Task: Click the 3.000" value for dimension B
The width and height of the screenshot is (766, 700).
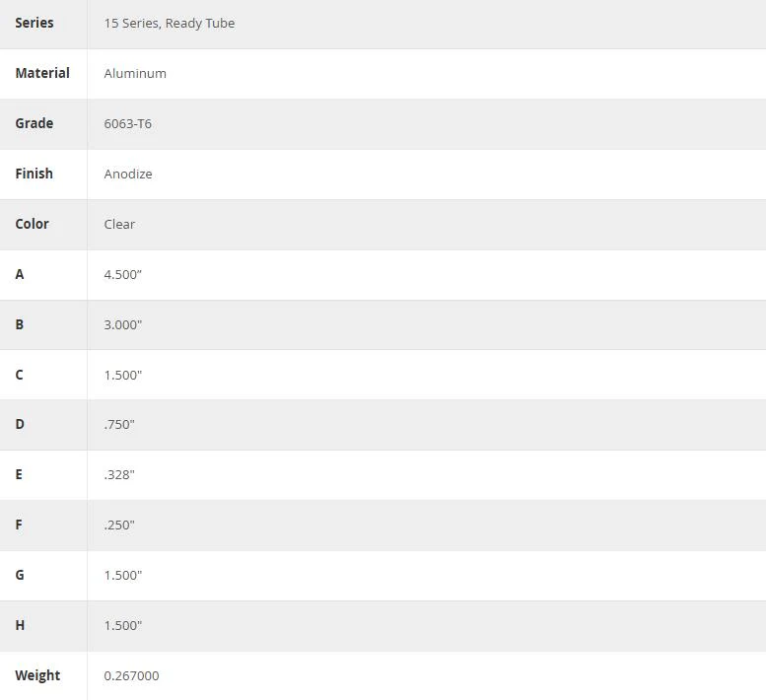Action: (x=122, y=324)
